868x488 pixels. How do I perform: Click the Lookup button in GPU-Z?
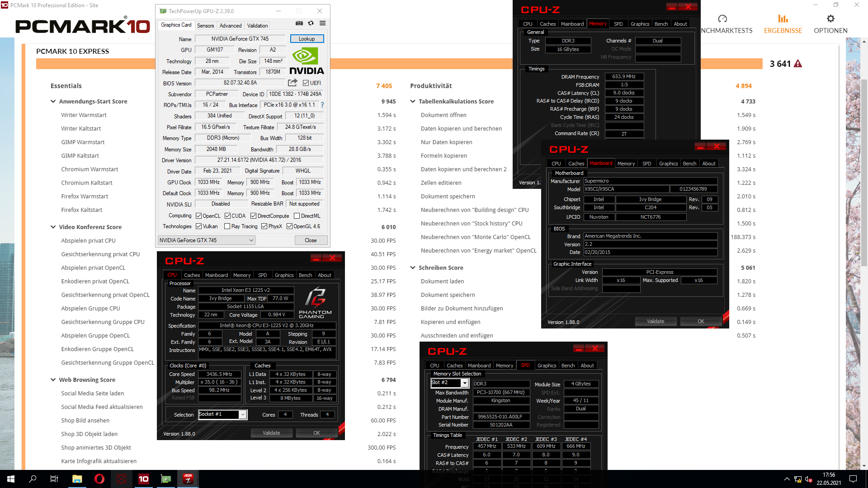click(307, 39)
